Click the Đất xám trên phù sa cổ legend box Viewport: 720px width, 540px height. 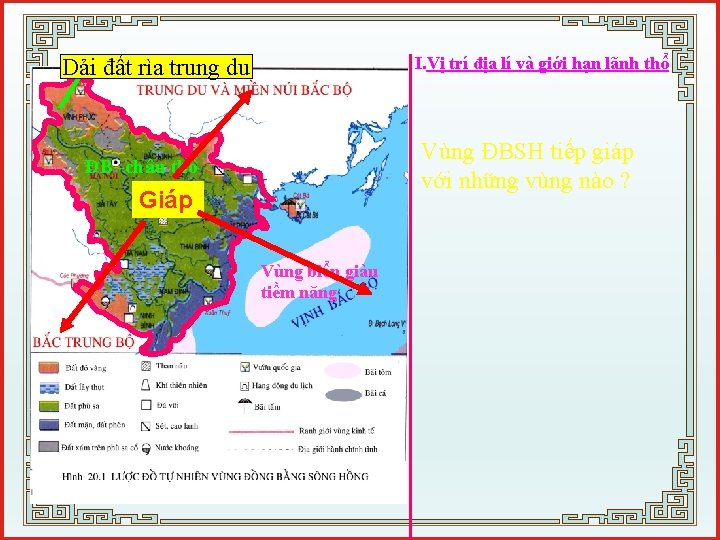49,446
